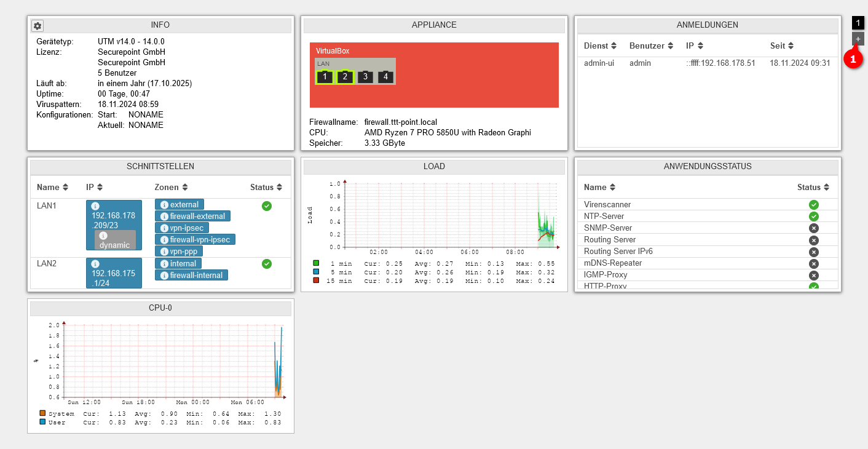
Task: Switch to dashboard tab 1
Action: (x=858, y=23)
